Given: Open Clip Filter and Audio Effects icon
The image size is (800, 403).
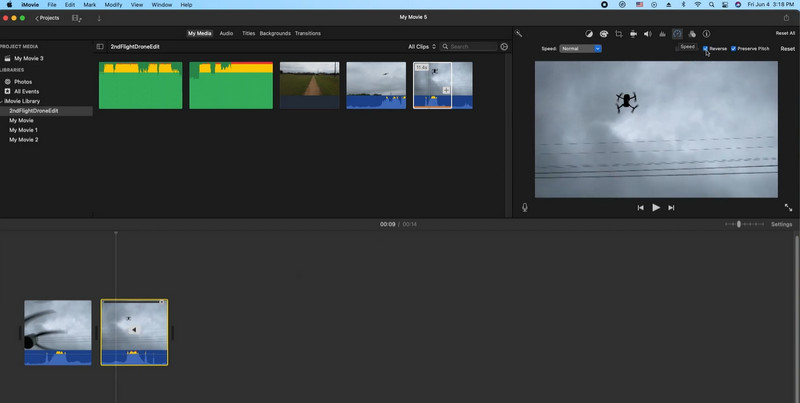Looking at the screenshot, I should point(692,34).
